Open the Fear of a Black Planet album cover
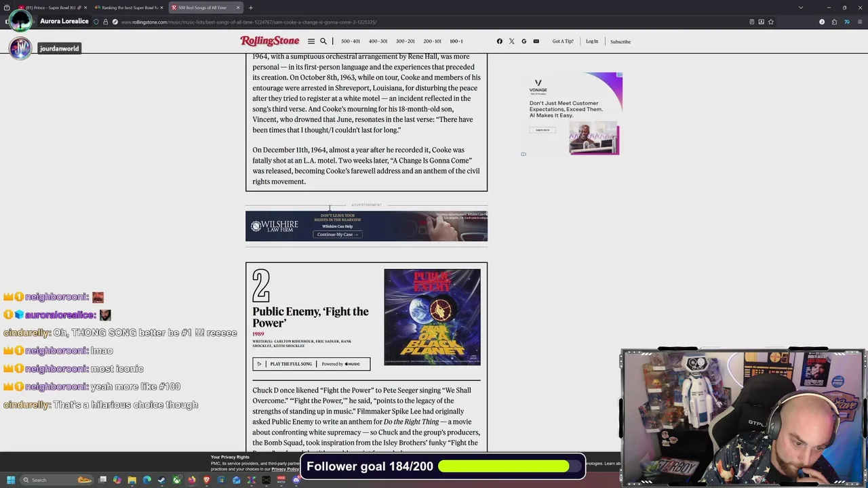The height and width of the screenshot is (488, 868). click(x=432, y=317)
